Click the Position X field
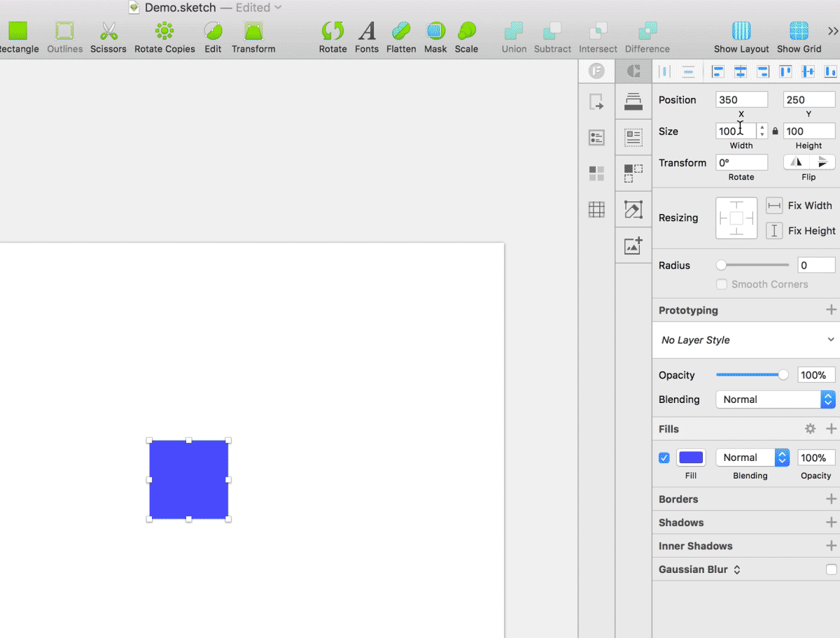840x638 pixels. point(741,100)
